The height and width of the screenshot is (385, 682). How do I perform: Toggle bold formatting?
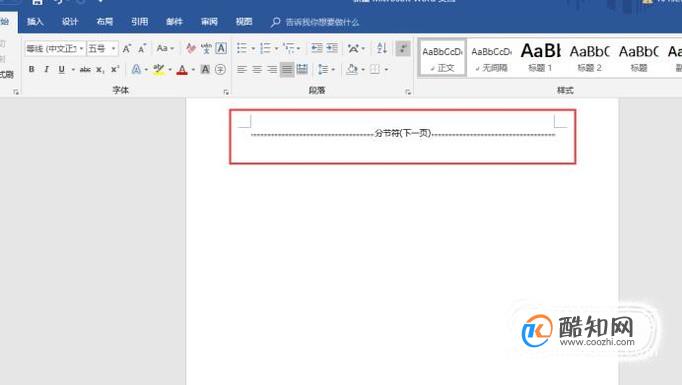31,69
